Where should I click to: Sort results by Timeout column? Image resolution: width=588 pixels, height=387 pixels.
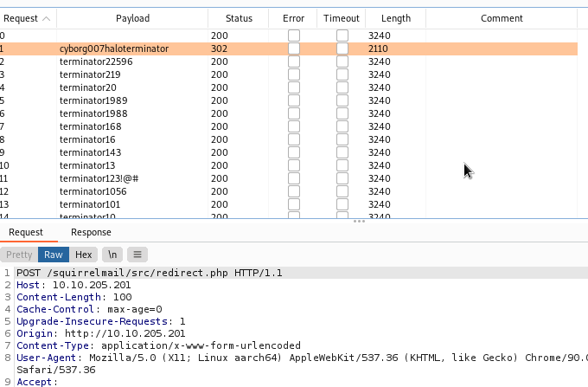tap(342, 18)
